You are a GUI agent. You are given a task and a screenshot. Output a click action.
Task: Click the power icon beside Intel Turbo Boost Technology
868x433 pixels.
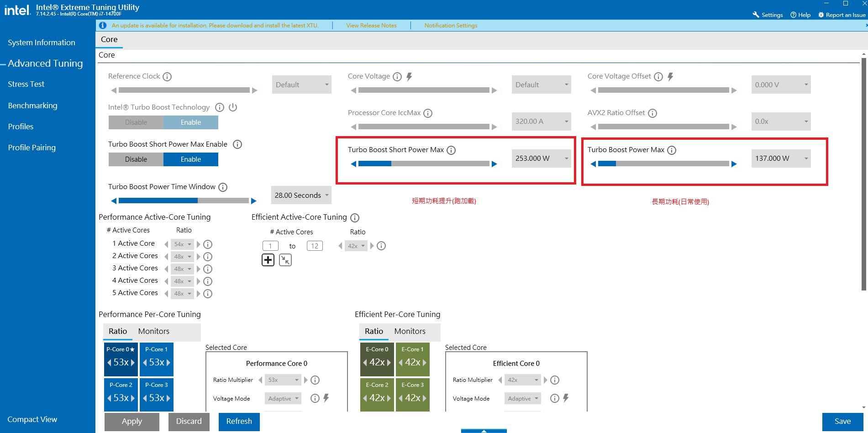click(x=233, y=107)
